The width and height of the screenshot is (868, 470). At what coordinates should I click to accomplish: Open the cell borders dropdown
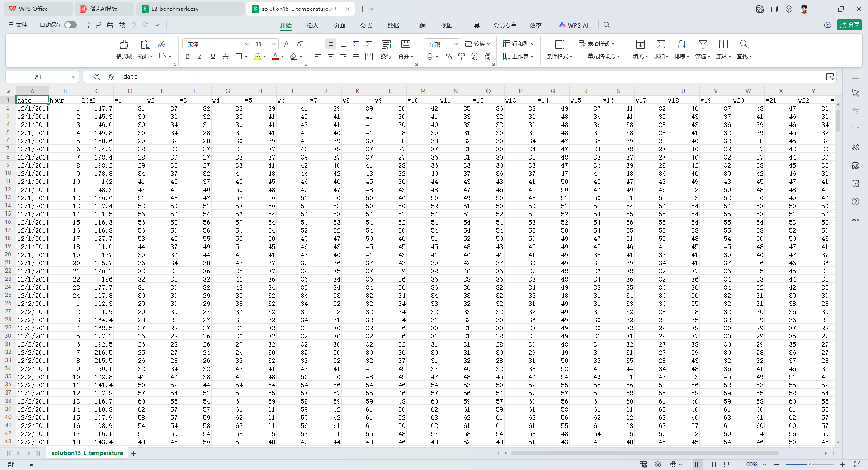(x=246, y=56)
